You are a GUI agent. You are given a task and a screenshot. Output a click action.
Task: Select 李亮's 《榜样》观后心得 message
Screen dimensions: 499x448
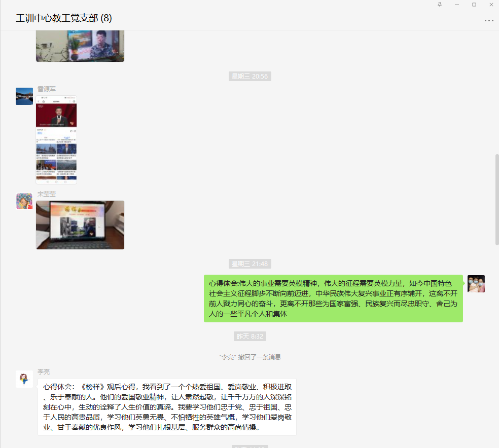pyautogui.click(x=167, y=406)
